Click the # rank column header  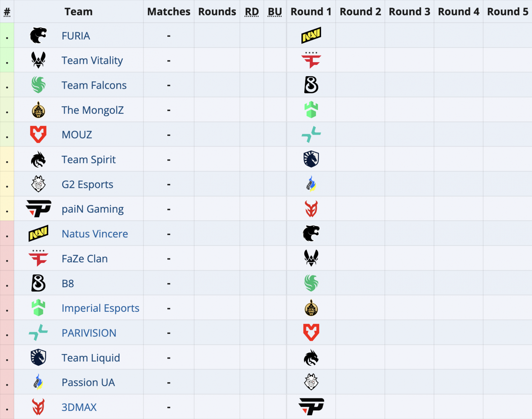[7, 12]
